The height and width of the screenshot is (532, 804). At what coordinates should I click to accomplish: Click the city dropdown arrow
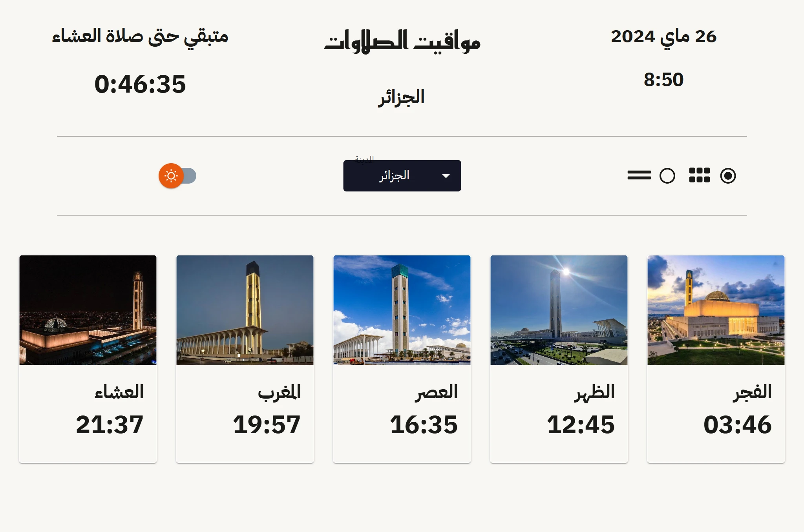click(446, 176)
